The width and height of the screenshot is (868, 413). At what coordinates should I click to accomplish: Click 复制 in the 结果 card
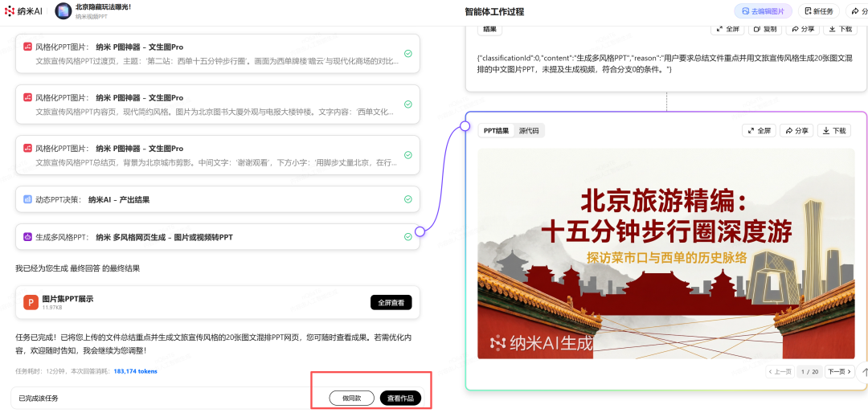(765, 29)
